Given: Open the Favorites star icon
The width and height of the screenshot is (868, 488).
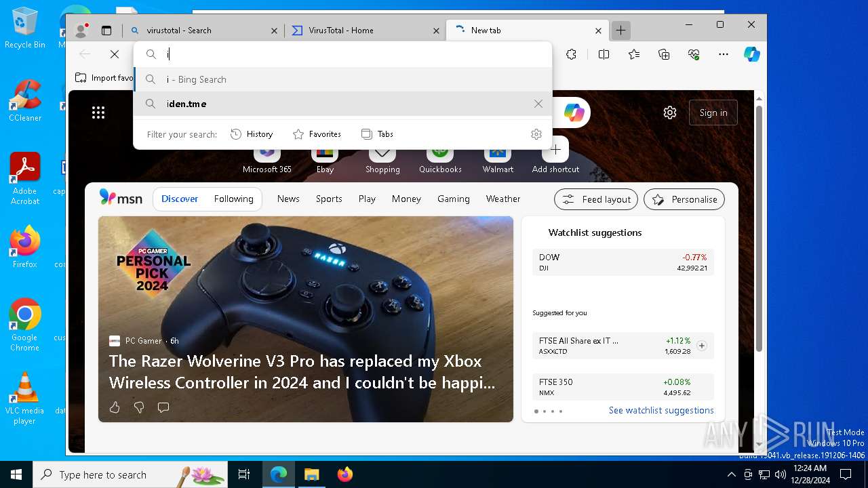Looking at the screenshot, I should (634, 54).
